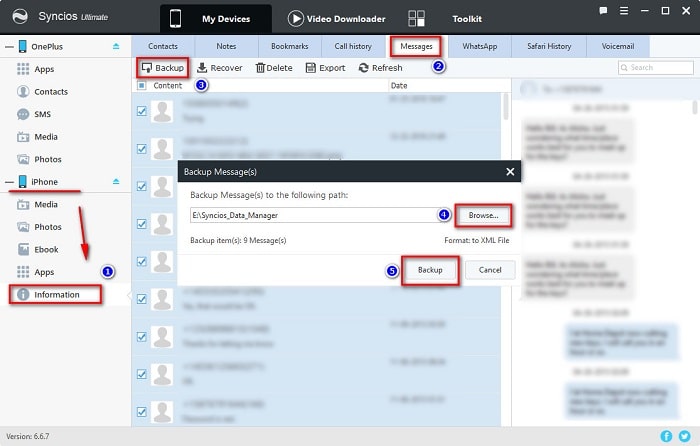Switch to the Bookmarks tab

pos(289,46)
